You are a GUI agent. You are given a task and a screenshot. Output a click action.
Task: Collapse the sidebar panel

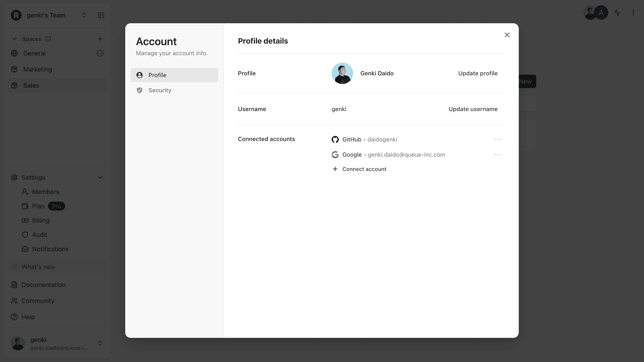101,15
